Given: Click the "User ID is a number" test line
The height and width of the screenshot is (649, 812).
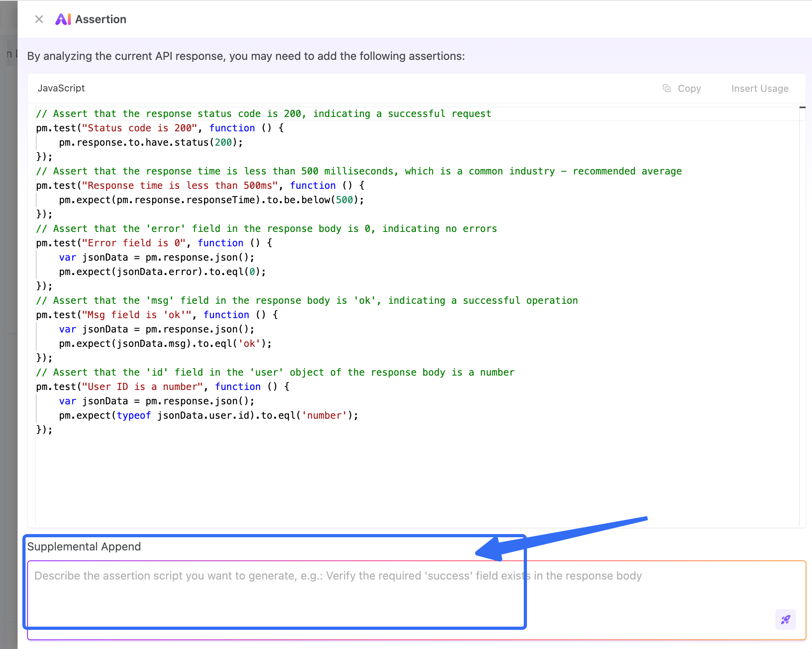Looking at the screenshot, I should click(x=162, y=387).
